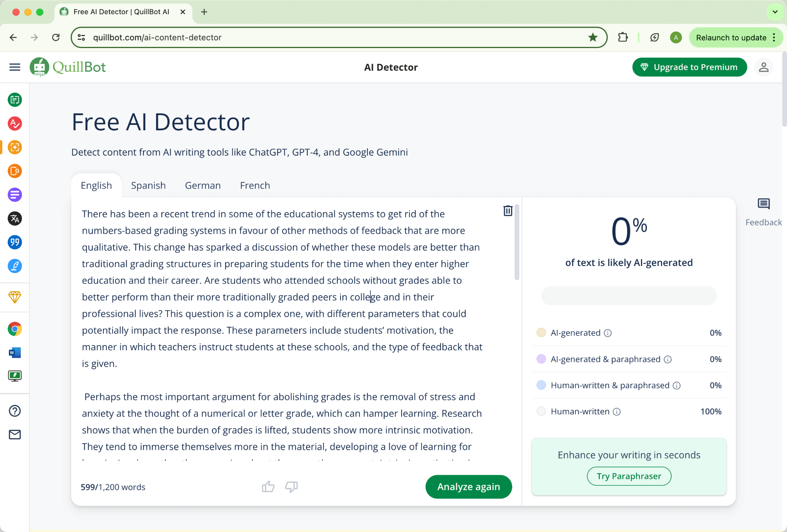Click Try Paraphraser button
The image size is (787, 532).
(x=629, y=476)
